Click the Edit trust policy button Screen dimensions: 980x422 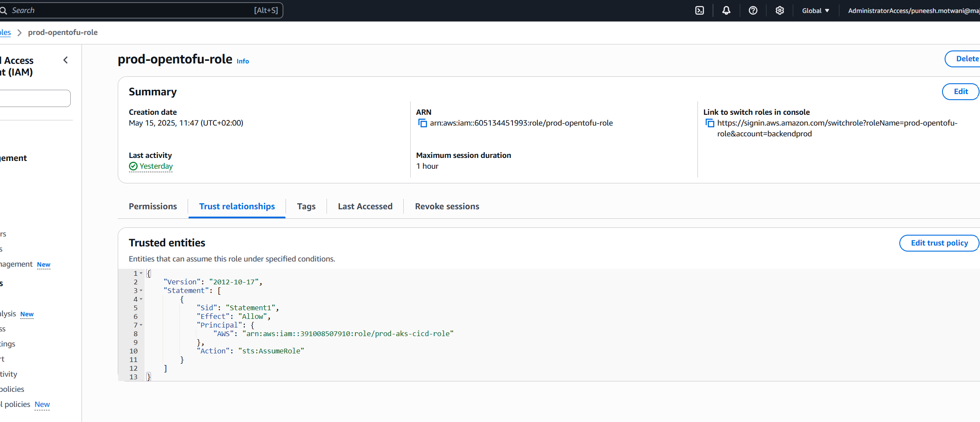[939, 243]
